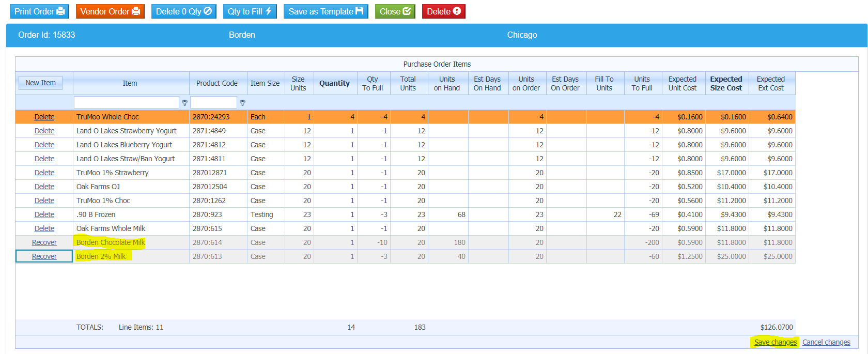Click Quantity cell of TruMoo Whole Choc

pyautogui.click(x=335, y=117)
